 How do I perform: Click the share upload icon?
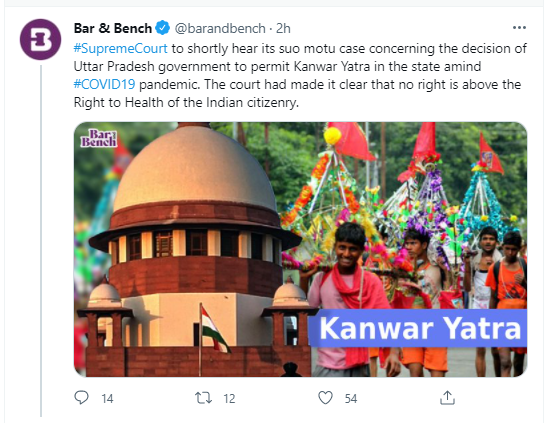pyautogui.click(x=447, y=398)
